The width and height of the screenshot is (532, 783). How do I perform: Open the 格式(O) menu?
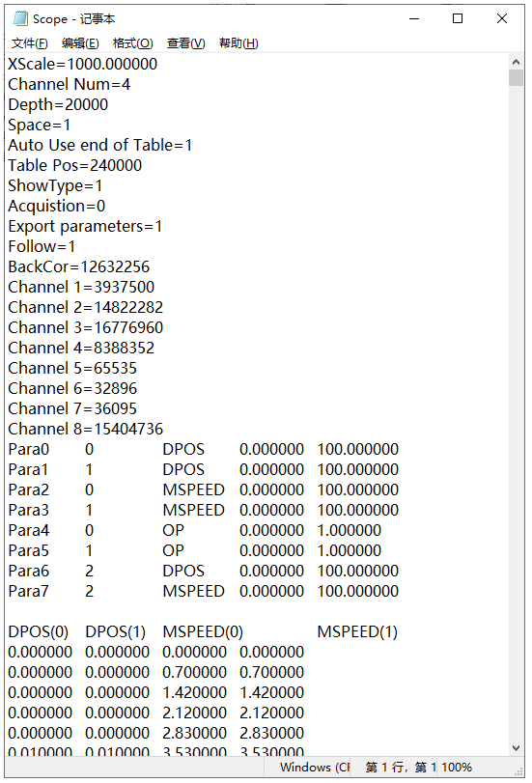pyautogui.click(x=133, y=43)
